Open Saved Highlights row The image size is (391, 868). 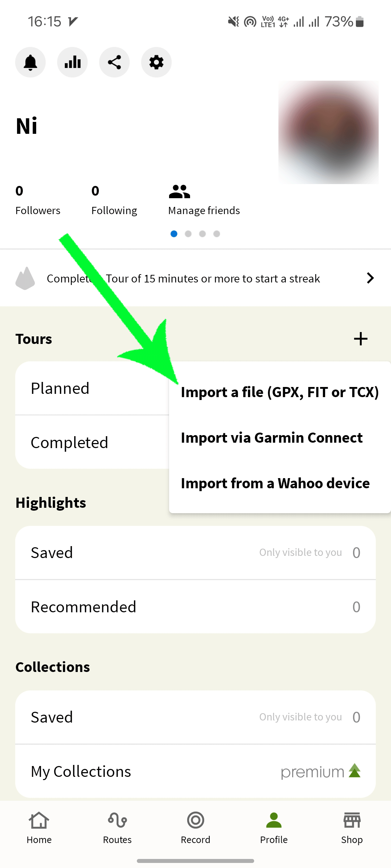[195, 553]
